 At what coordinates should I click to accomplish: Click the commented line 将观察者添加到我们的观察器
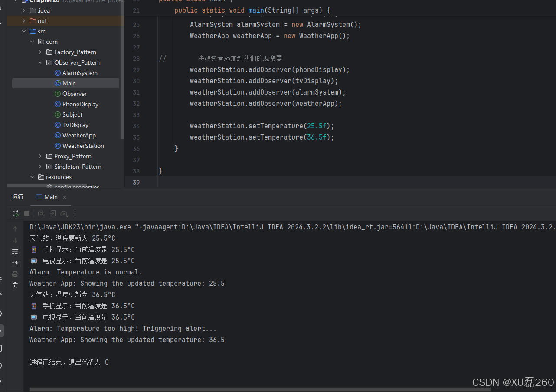coord(240,59)
